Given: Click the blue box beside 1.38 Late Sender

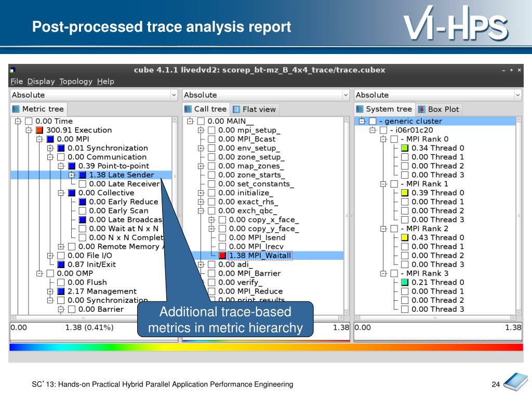Looking at the screenshot, I should [83, 175].
